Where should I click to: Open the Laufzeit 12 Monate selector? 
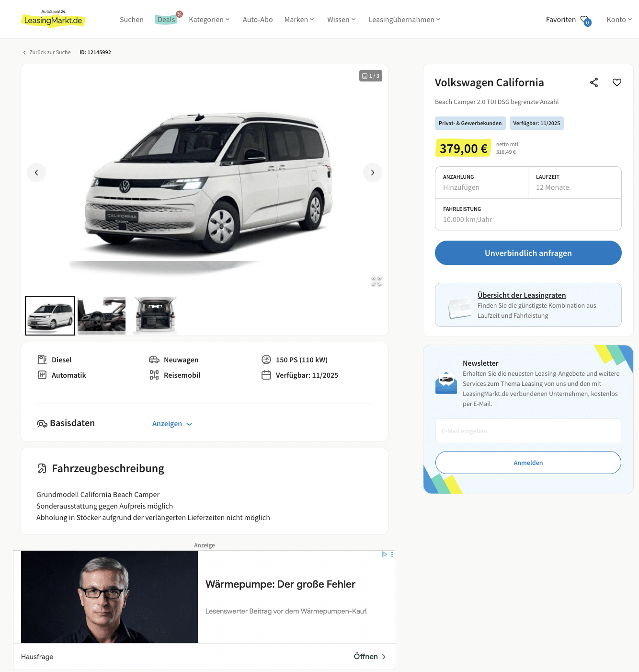tap(575, 183)
